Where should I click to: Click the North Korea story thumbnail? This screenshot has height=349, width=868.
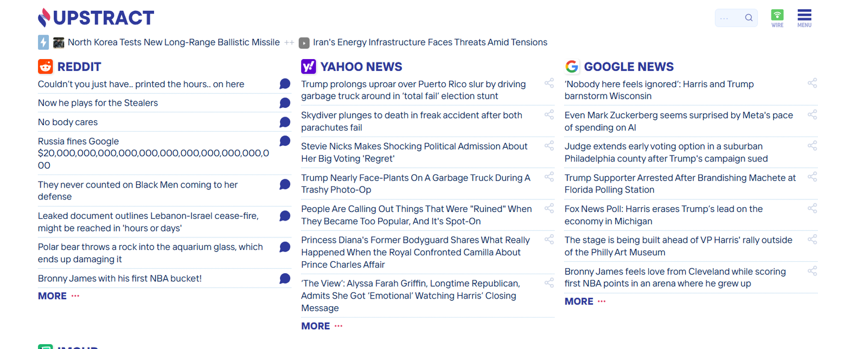point(59,42)
